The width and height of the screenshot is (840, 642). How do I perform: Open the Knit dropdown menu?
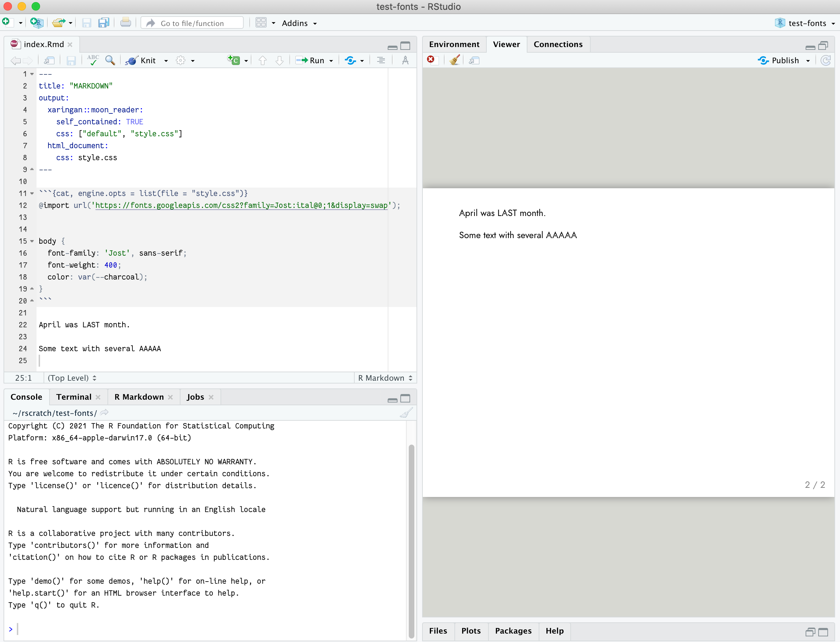point(166,60)
